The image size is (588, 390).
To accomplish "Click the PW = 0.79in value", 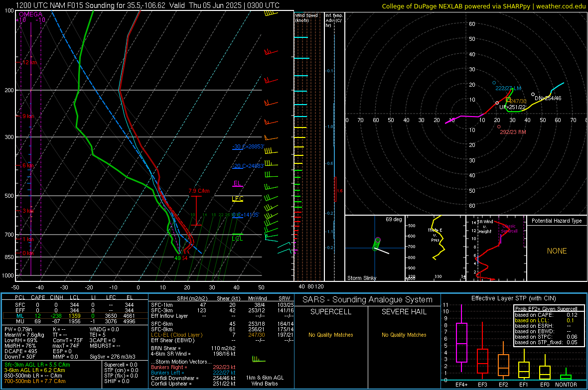I will tap(18, 329).
